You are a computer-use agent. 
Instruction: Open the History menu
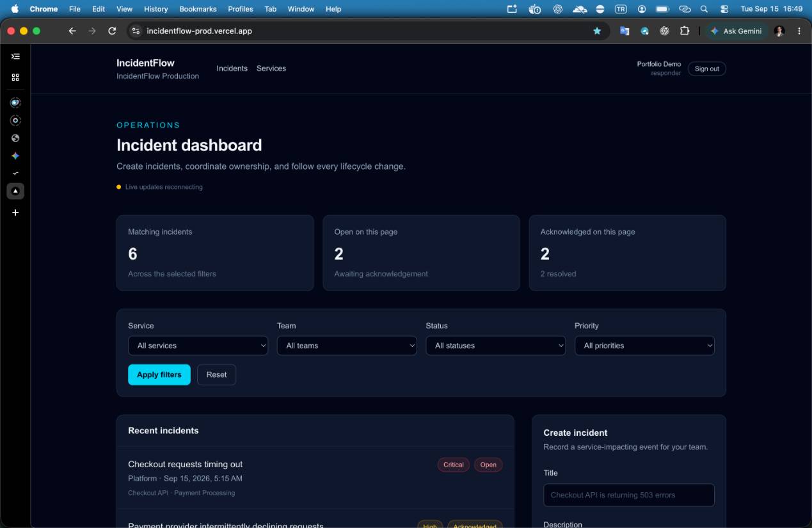point(155,9)
